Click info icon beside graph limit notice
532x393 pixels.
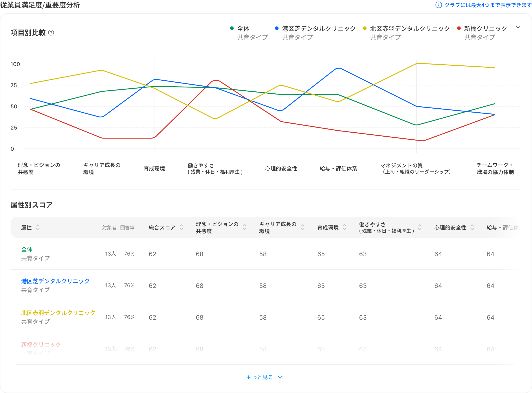[x=439, y=5]
